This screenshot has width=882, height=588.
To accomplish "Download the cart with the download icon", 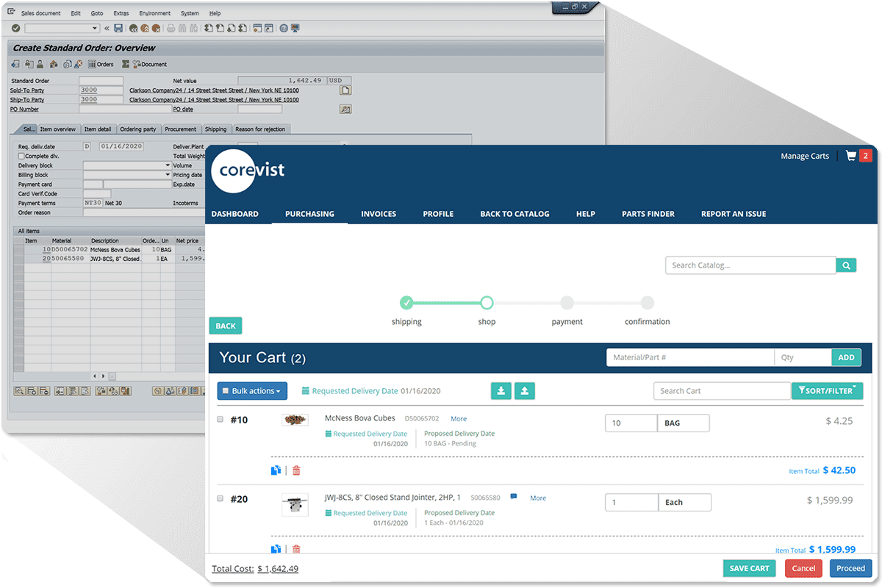I will pos(501,390).
